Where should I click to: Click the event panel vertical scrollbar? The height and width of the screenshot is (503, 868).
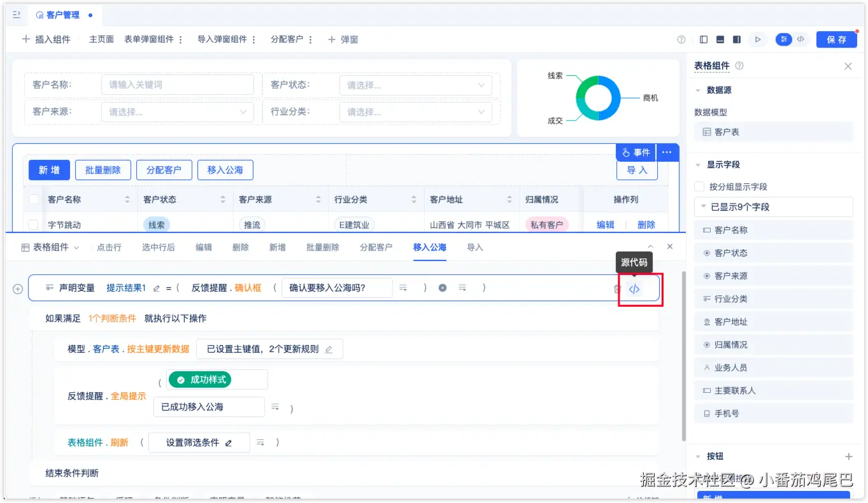point(683,355)
